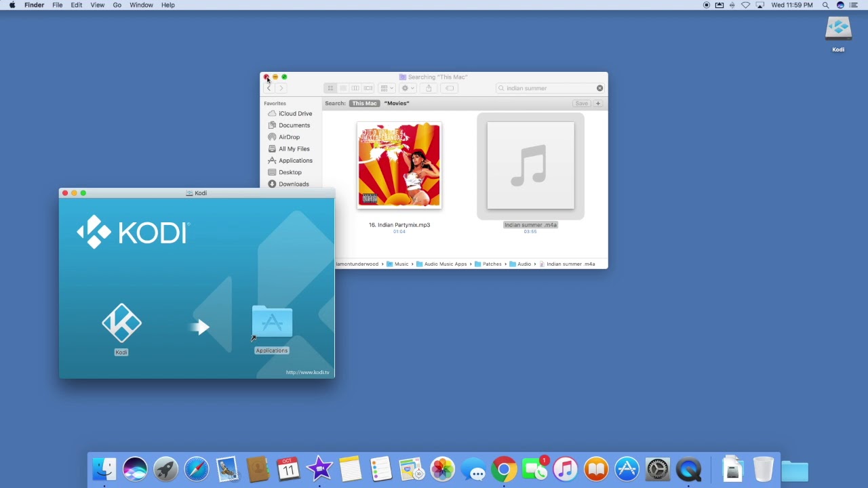Share selected file via Finder share button

[x=429, y=88]
